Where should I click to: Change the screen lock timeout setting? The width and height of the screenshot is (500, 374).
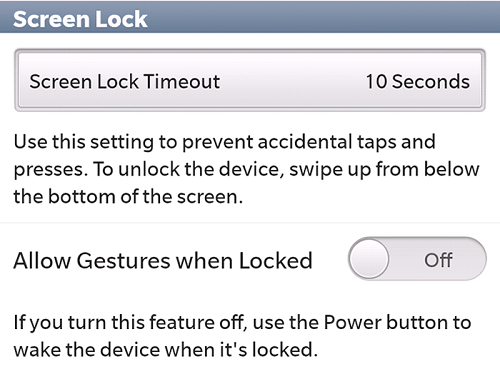250,80
